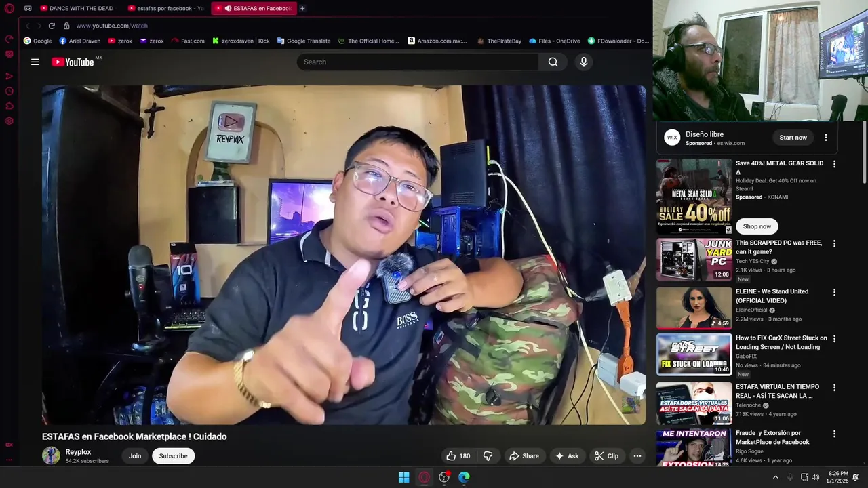Open the Reyplox channel name link
This screenshot has width=868, height=488.
(x=78, y=452)
